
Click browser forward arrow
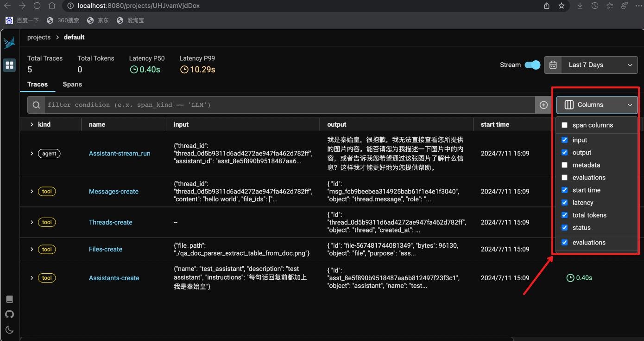click(x=22, y=6)
